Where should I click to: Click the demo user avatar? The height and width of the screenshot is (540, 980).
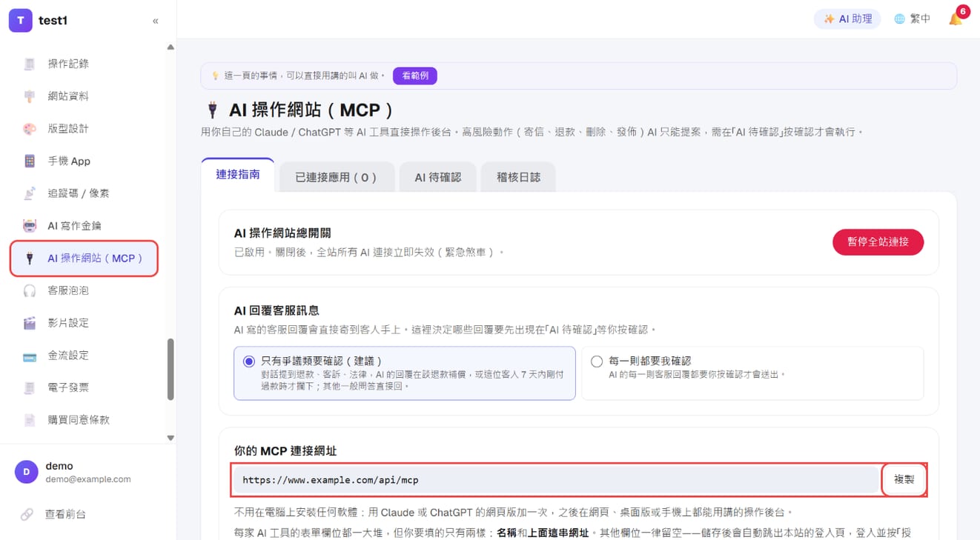coord(27,472)
